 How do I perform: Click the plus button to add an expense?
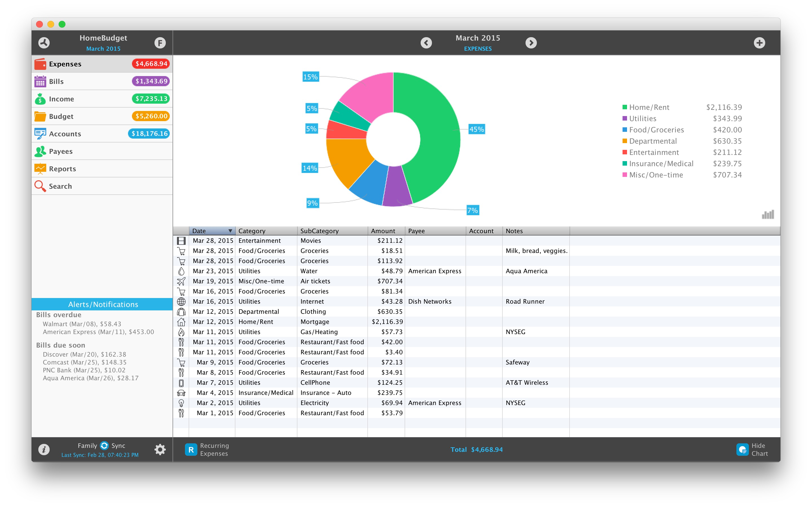[x=760, y=43]
